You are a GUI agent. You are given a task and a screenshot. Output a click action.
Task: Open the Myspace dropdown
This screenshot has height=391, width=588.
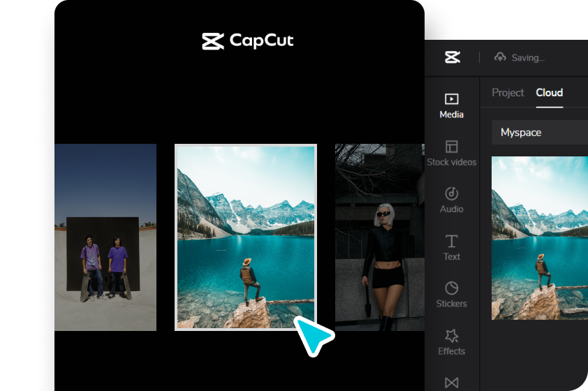coord(540,133)
